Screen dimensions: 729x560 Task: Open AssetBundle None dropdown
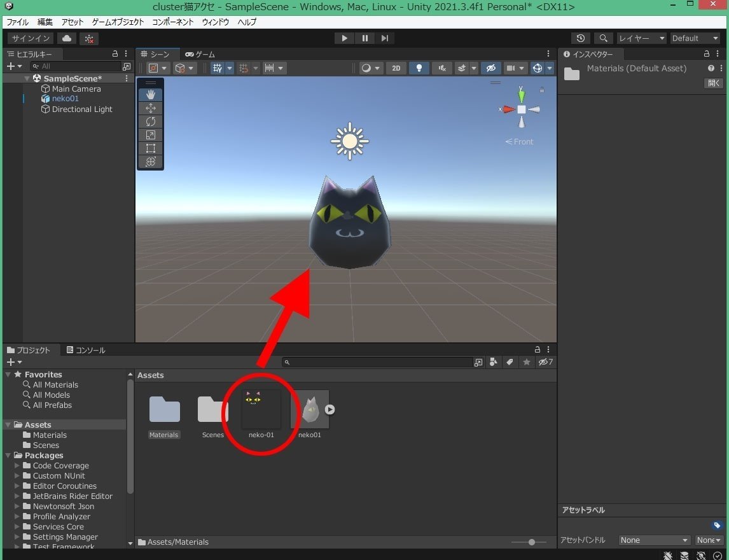(654, 540)
